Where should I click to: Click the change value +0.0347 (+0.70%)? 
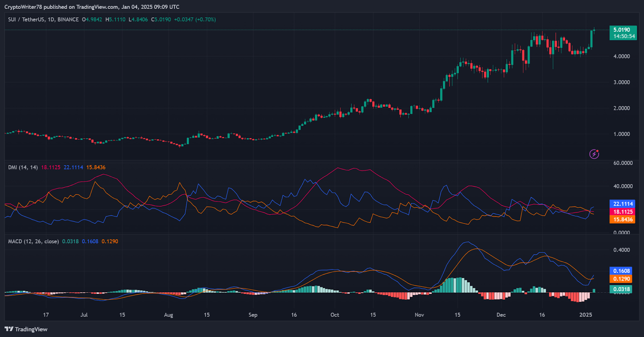[195, 19]
